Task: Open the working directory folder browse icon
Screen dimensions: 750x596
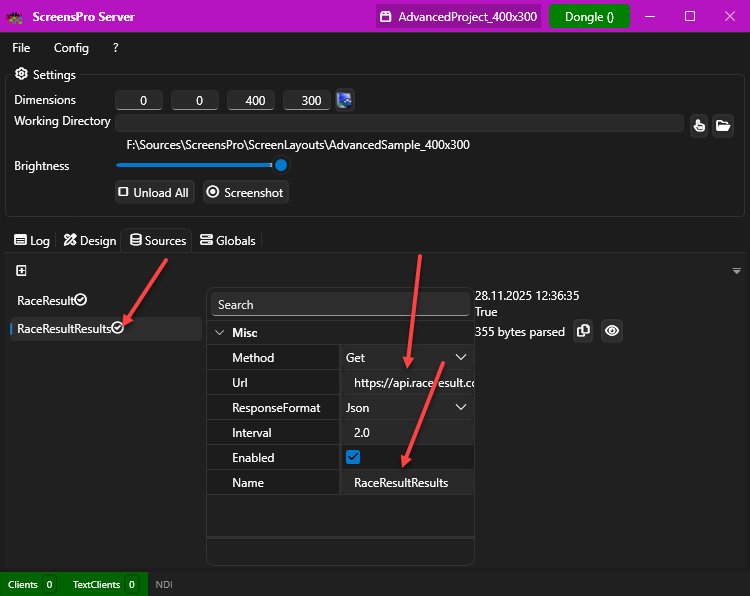Action: pyautogui.click(x=723, y=125)
